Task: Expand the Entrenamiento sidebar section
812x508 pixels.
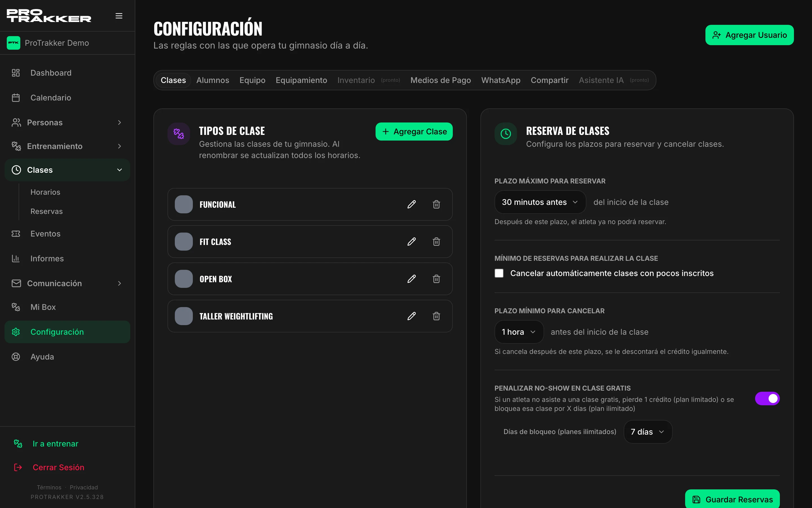Action: 67,146
